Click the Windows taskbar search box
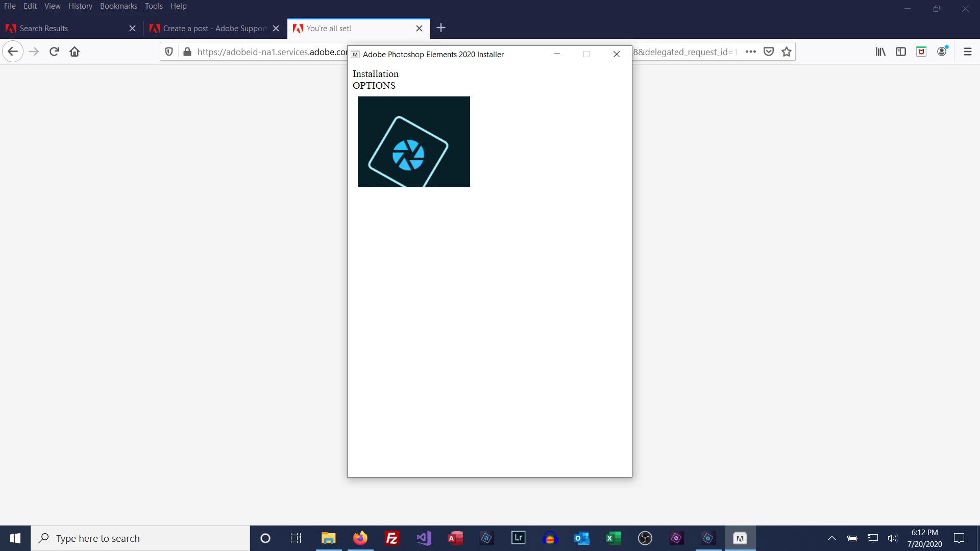 pos(140,538)
